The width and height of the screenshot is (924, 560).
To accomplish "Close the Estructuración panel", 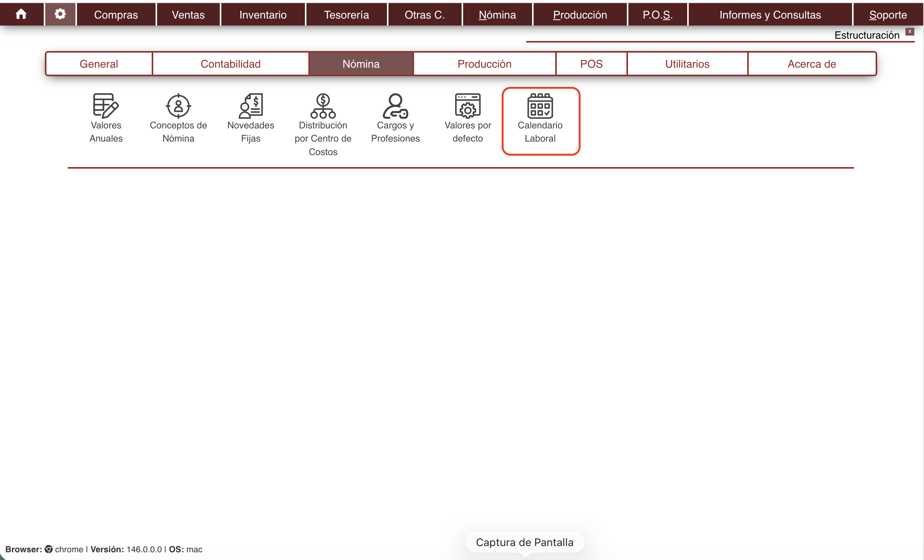I will click(x=910, y=31).
